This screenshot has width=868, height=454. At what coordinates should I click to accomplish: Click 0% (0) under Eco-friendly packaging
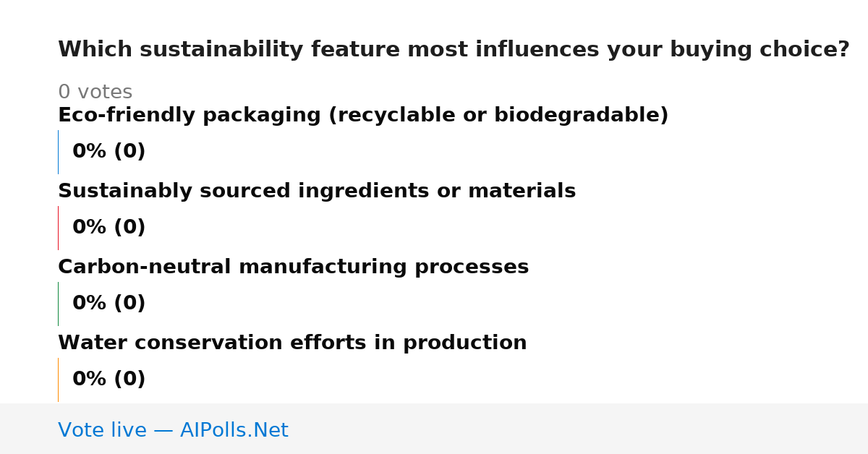109,152
